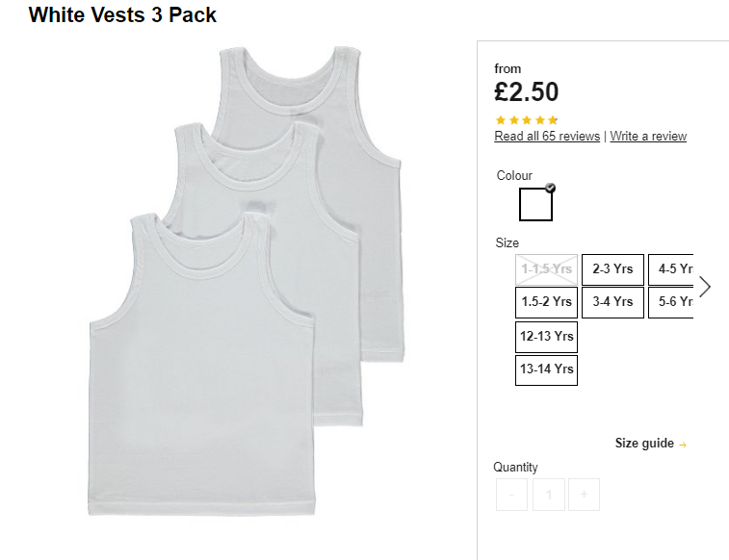Viewport: 729px width, 560px height.
Task: Decrease quantity with minus button
Action: (x=511, y=495)
